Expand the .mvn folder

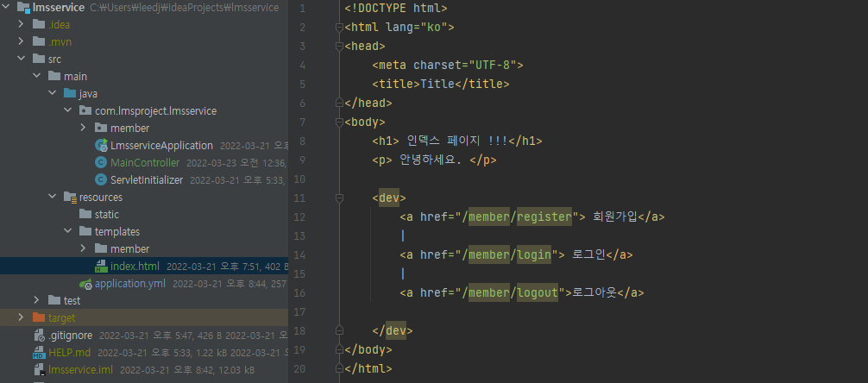click(x=21, y=41)
